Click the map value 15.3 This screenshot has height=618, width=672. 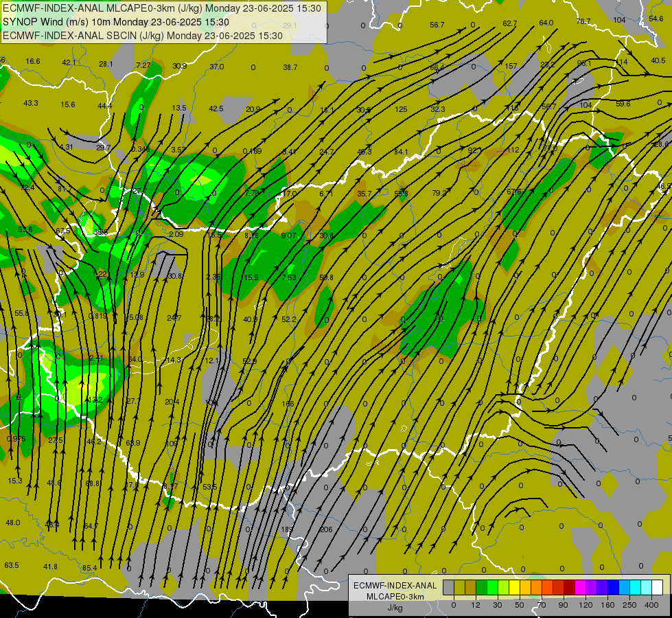(15, 481)
